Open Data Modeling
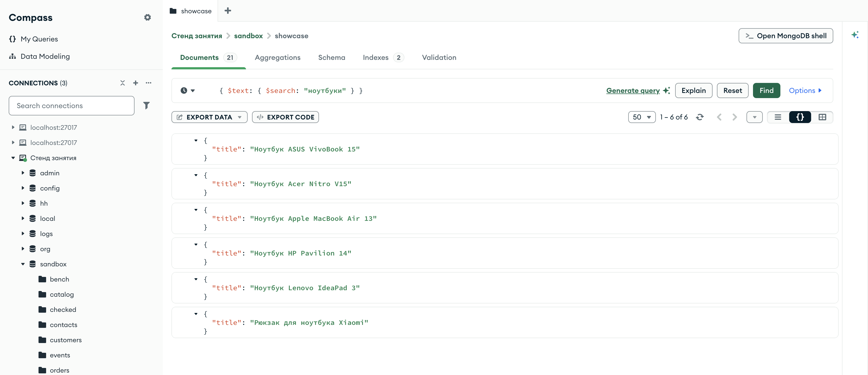Screen dimensions: 868x375 [39, 56]
